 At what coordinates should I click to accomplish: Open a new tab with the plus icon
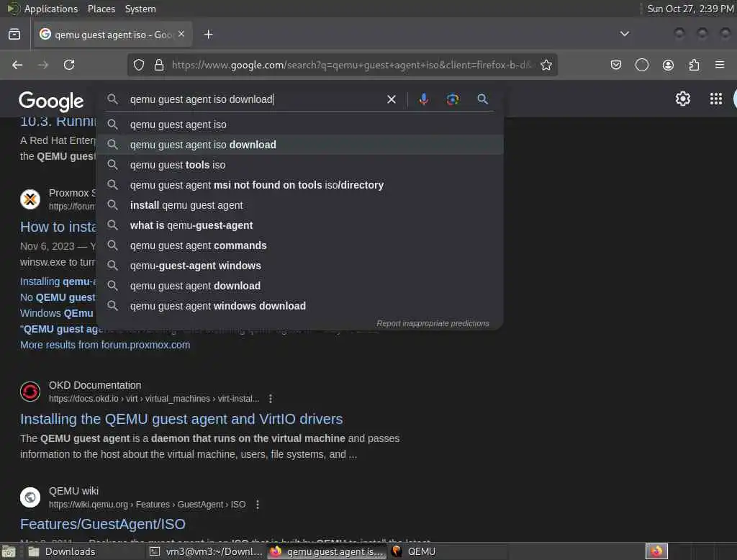(x=208, y=35)
